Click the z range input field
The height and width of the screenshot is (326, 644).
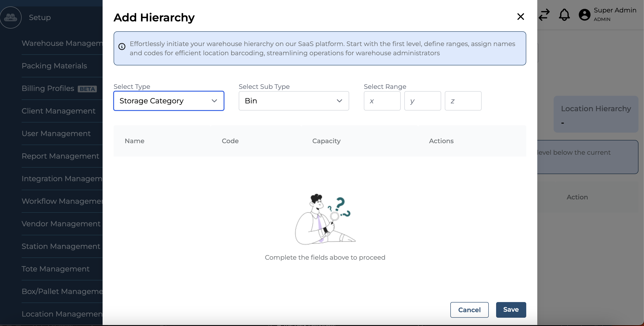[x=463, y=101]
